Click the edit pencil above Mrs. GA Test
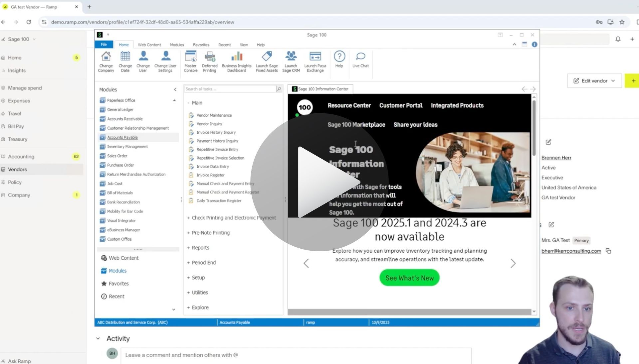 [x=551, y=225]
